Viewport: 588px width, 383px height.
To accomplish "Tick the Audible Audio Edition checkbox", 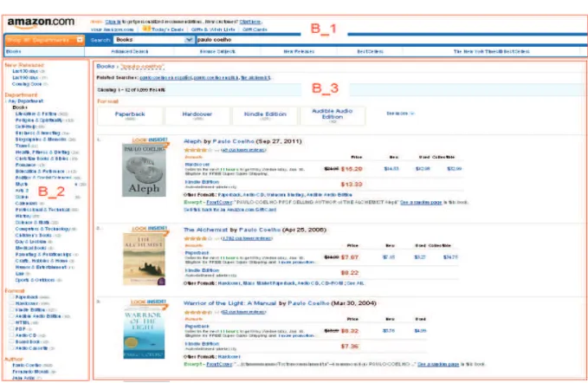I will click(x=12, y=316).
